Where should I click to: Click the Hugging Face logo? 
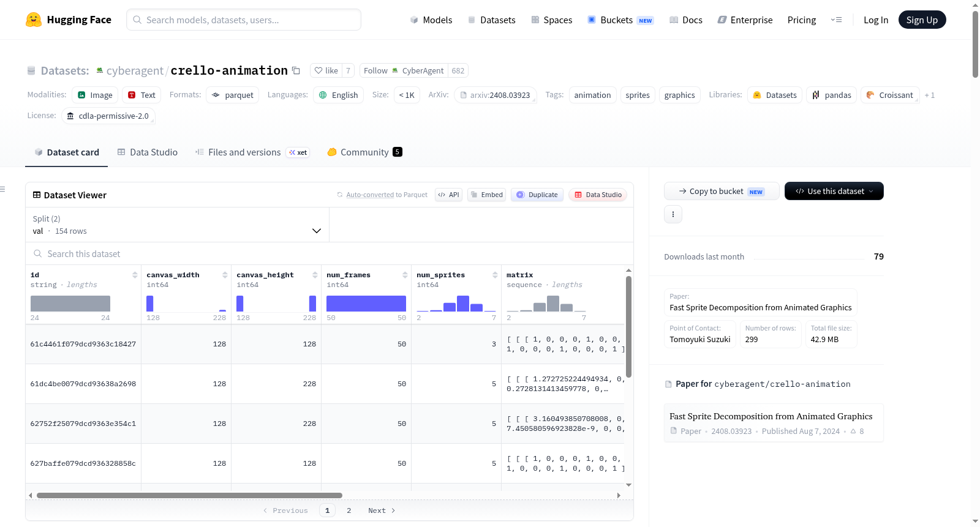(x=69, y=20)
